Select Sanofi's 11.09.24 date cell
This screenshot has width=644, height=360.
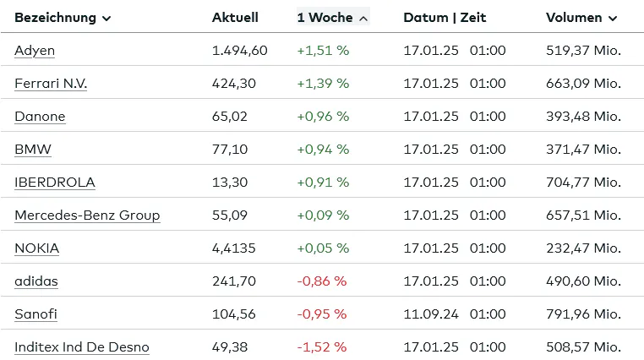[431, 314]
